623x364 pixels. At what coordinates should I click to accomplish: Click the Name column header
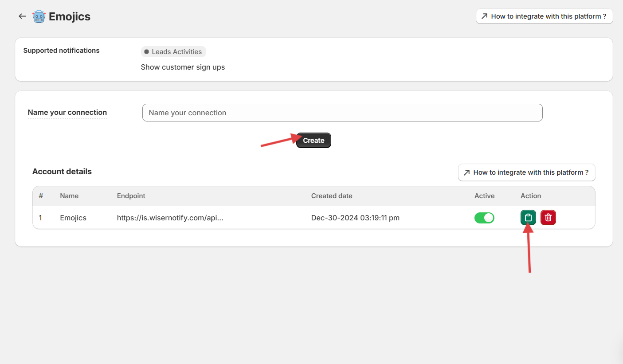pos(69,196)
